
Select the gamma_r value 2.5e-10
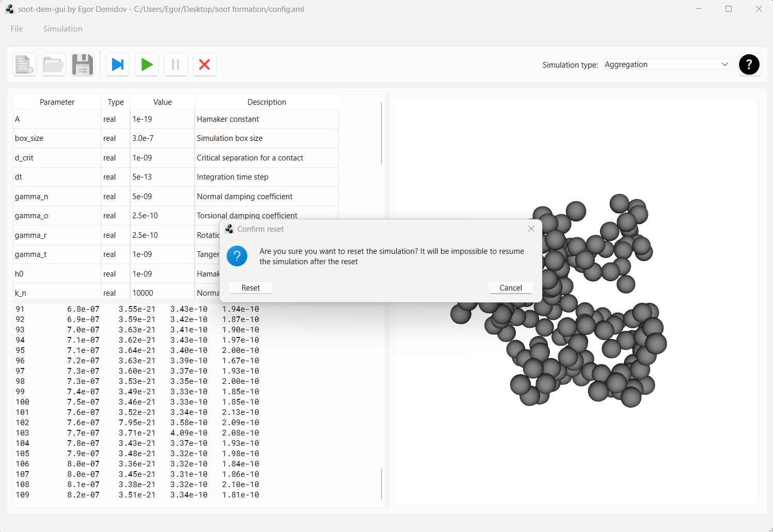pos(162,235)
